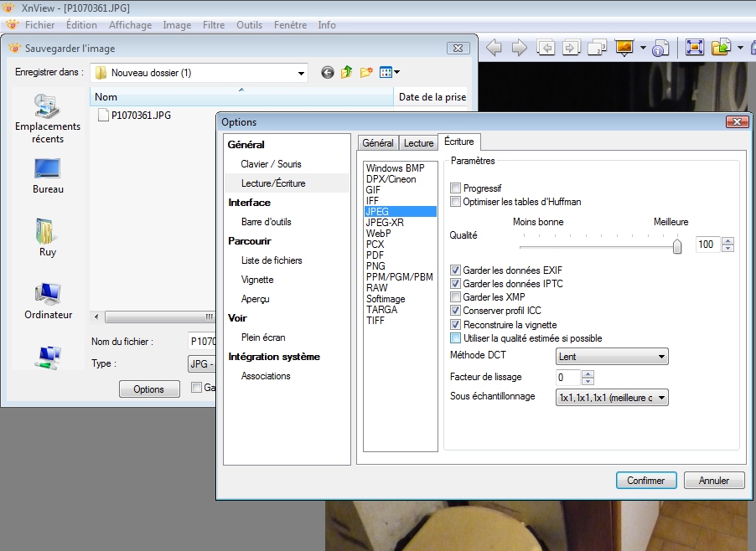Open the select page icon
The image size is (756, 551).
pyautogui.click(x=597, y=48)
